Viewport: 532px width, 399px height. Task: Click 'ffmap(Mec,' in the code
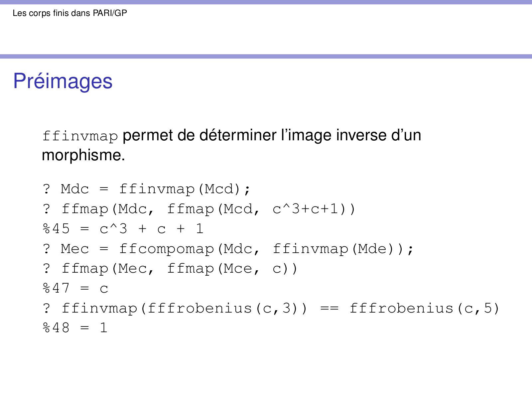click(108, 269)
